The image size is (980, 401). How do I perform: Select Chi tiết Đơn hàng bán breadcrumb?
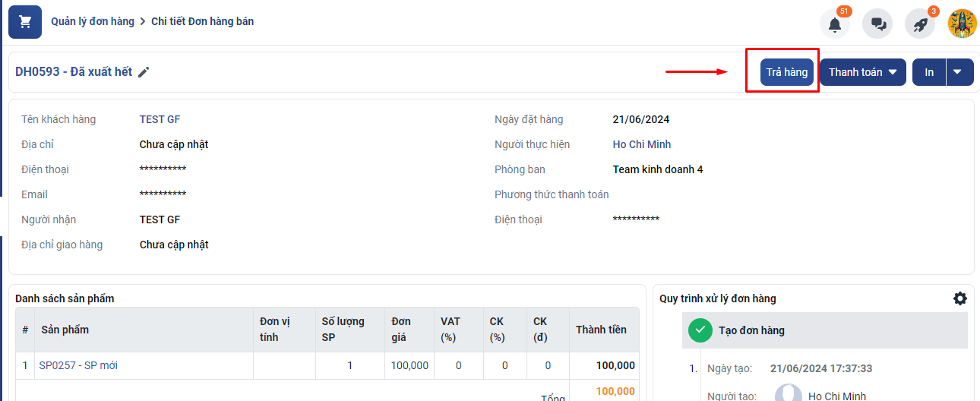point(202,21)
